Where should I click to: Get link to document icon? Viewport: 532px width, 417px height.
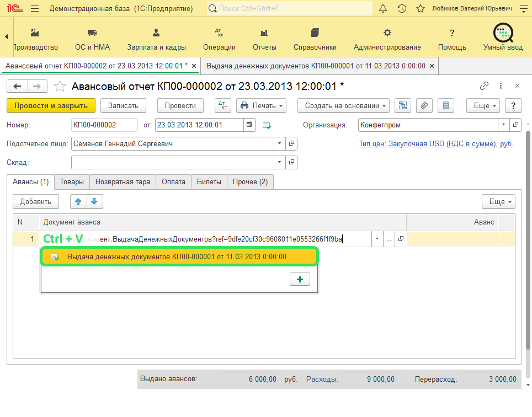click(x=484, y=86)
